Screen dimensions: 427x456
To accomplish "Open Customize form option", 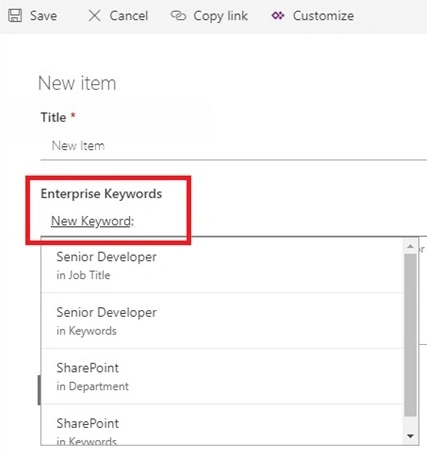I will 313,16.
